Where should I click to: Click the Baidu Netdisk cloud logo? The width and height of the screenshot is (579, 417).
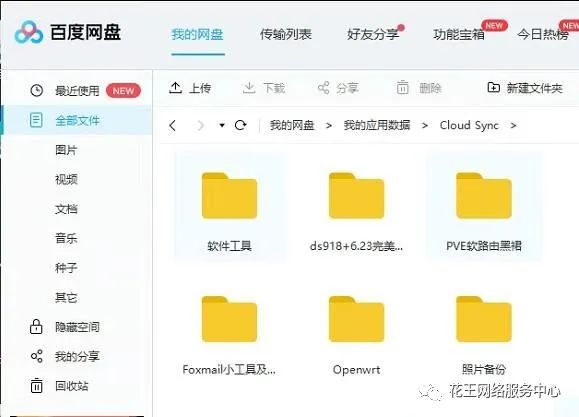pyautogui.click(x=29, y=32)
